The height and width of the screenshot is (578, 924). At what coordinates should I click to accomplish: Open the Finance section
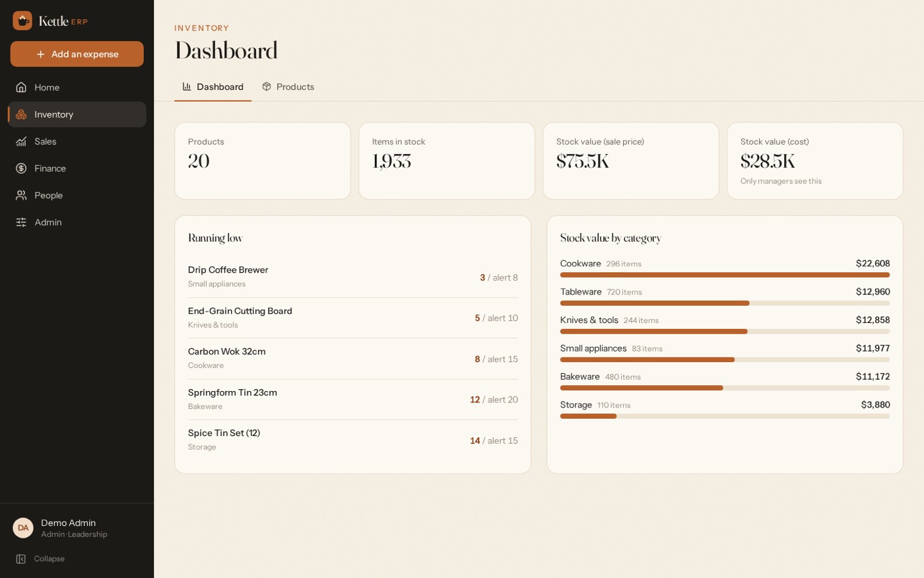[x=77, y=168]
